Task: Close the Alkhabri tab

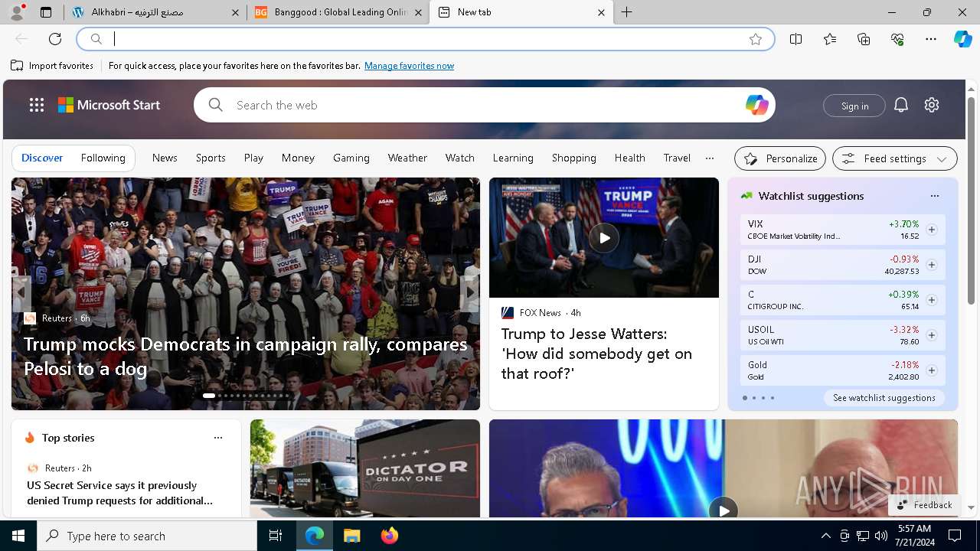Action: pyautogui.click(x=236, y=12)
